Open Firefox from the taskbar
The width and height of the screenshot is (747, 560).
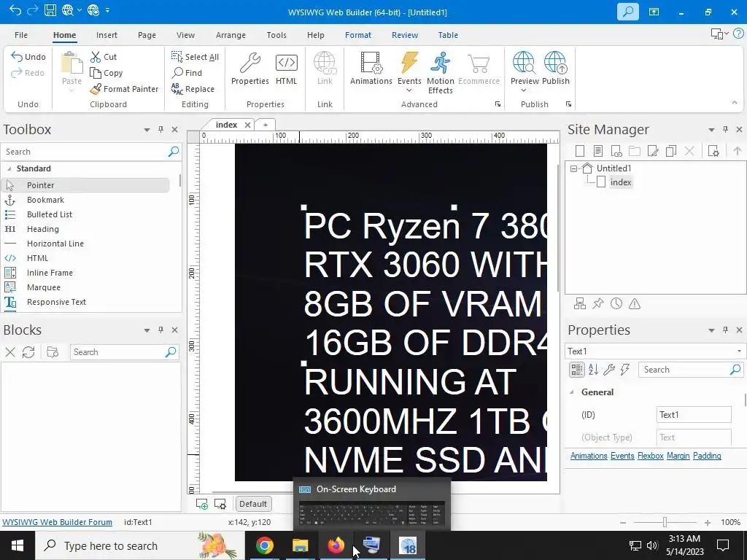click(x=336, y=545)
